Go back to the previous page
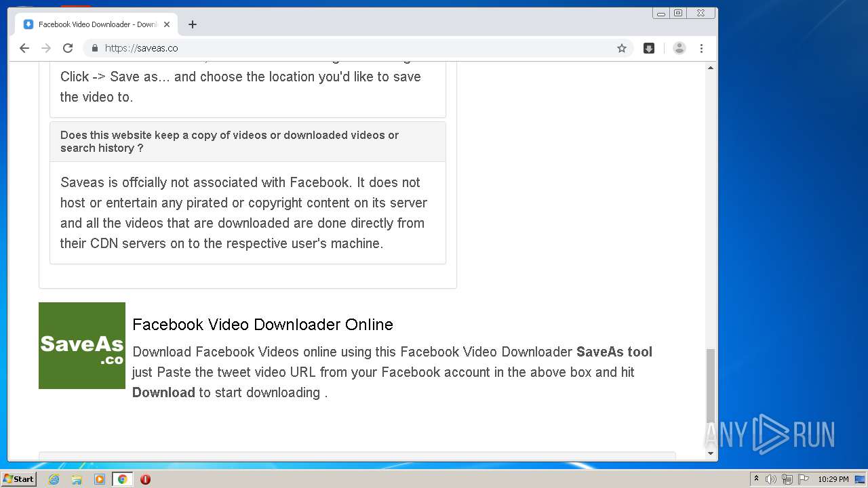This screenshot has width=868, height=488. point(24,48)
